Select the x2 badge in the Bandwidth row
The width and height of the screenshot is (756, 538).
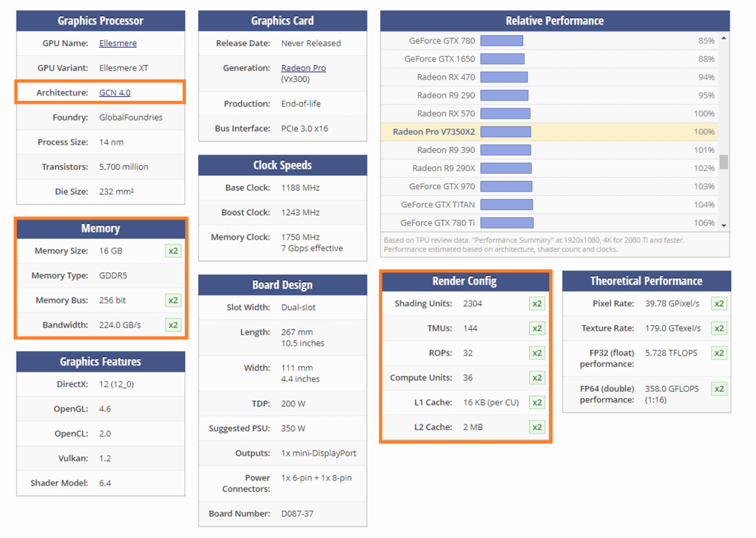[173, 325]
